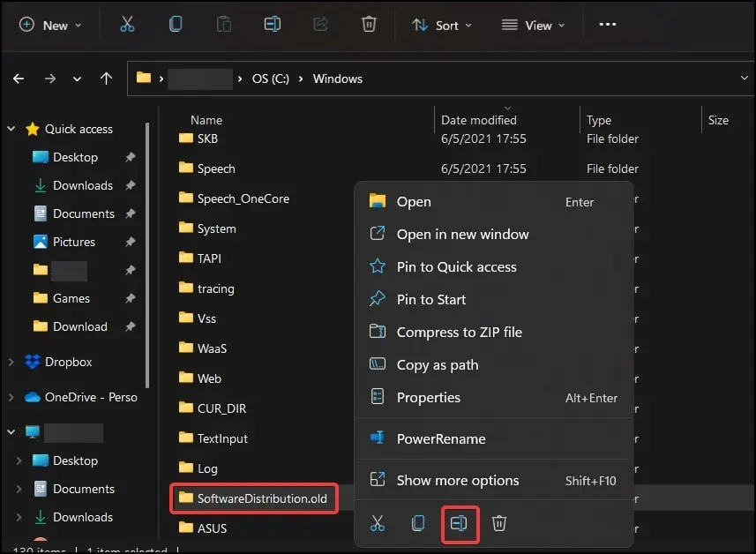The height and width of the screenshot is (554, 756).
Task: Click the Back navigation arrow
Action: [x=19, y=79]
